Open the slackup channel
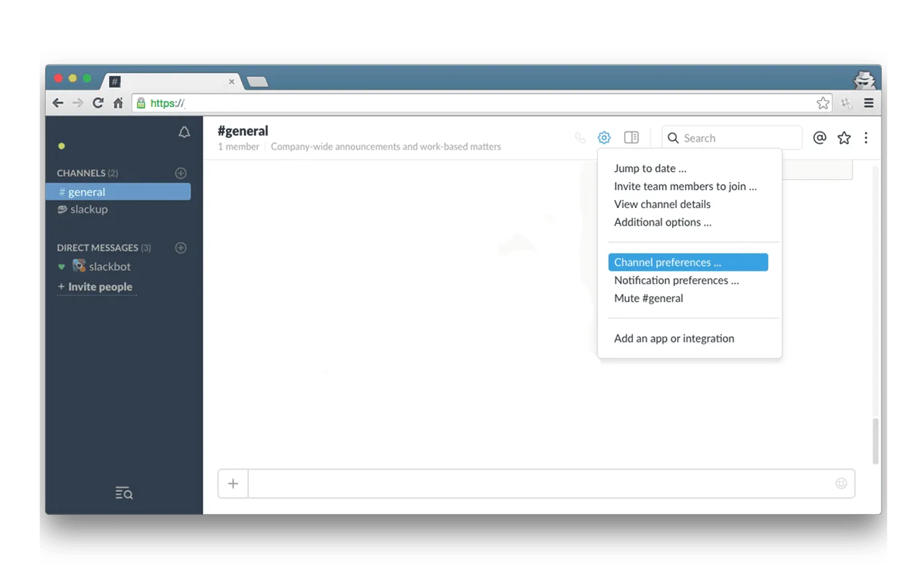This screenshot has width=924, height=578. (89, 210)
